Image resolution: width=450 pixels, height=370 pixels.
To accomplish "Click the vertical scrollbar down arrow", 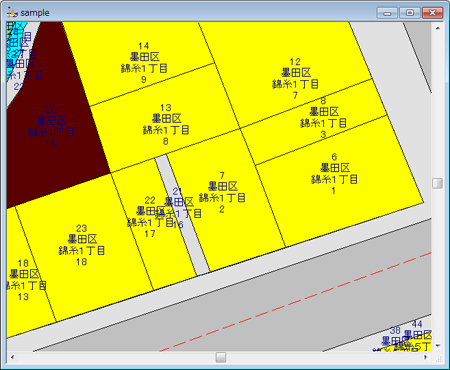I will [438, 346].
